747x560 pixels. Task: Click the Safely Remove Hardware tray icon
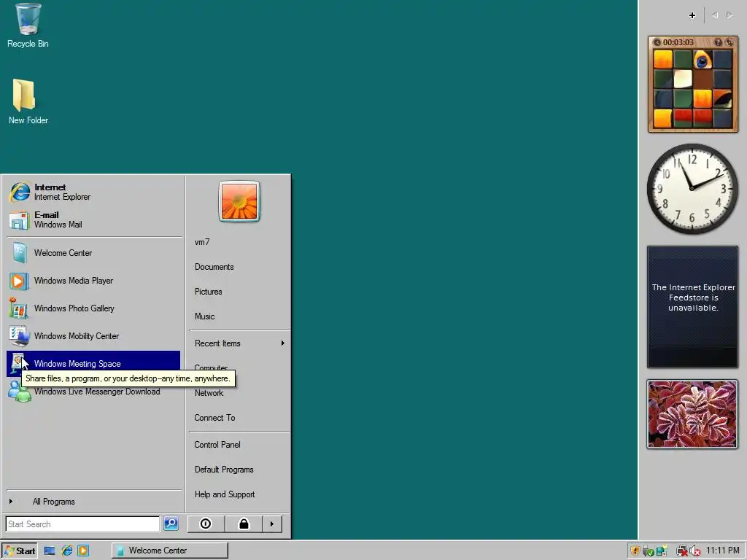[x=647, y=551]
